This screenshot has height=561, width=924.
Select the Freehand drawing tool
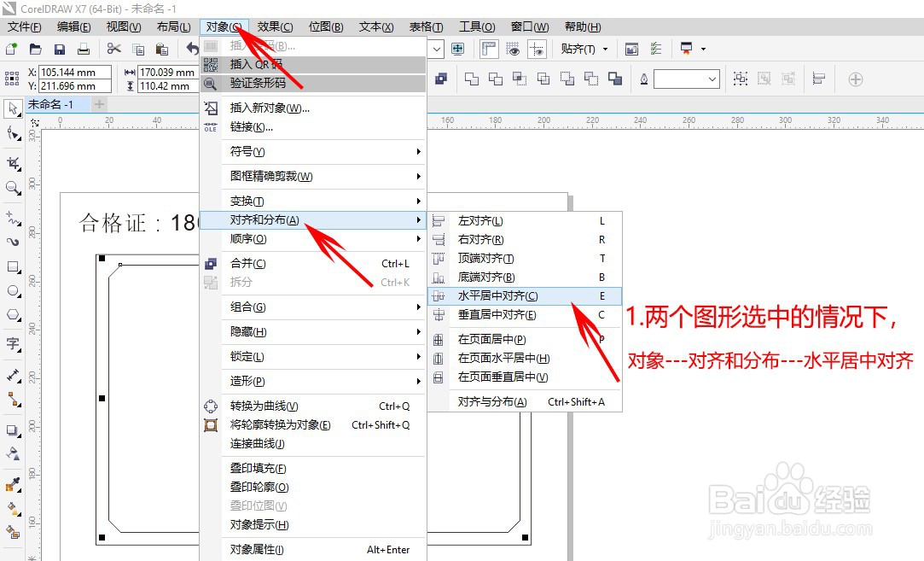[13, 219]
